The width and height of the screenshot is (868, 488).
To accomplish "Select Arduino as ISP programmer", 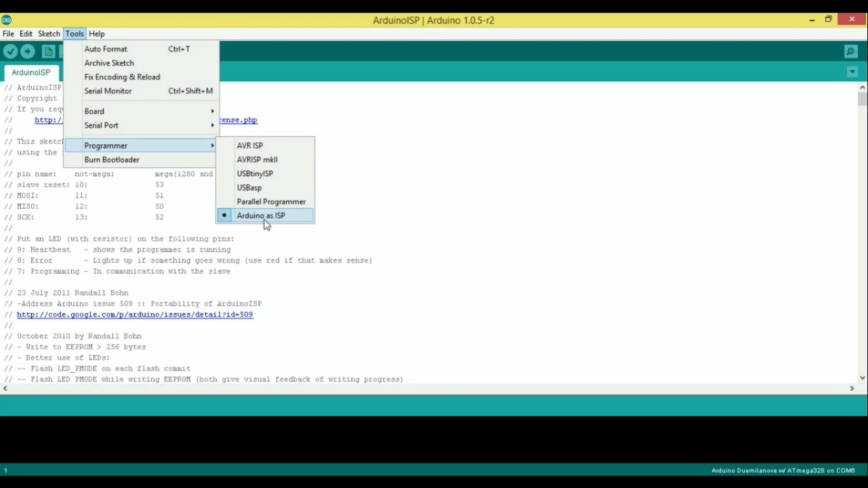I will click(262, 215).
